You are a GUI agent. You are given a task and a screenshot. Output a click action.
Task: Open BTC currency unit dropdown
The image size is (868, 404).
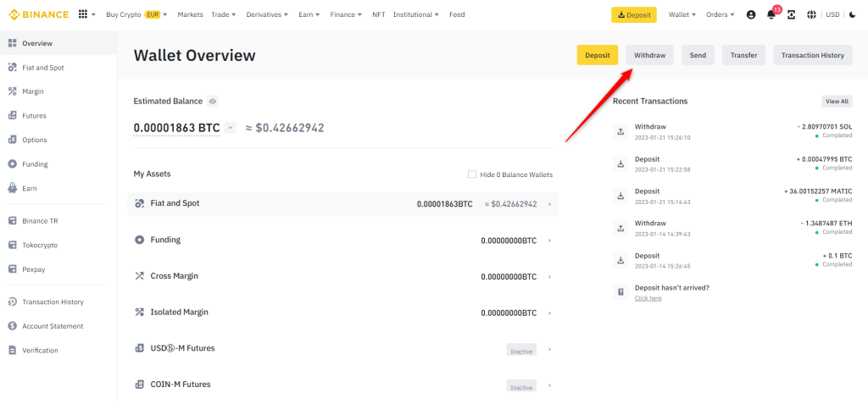tap(231, 128)
